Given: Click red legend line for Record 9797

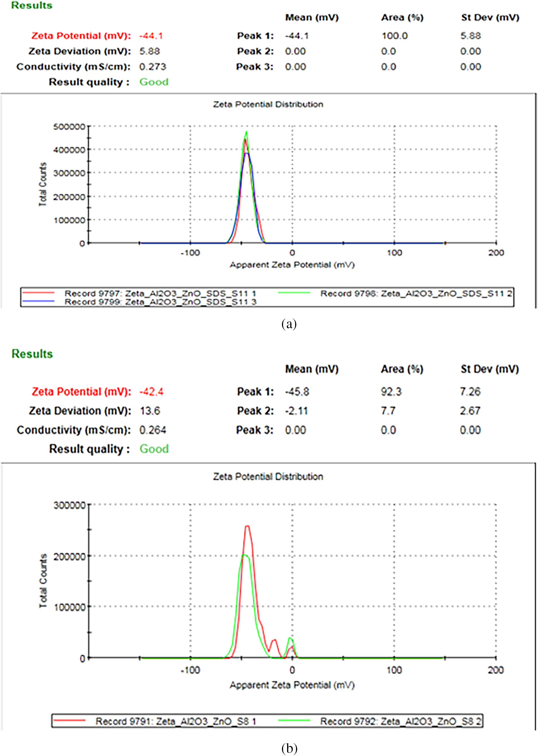Looking at the screenshot, I should point(38,293).
